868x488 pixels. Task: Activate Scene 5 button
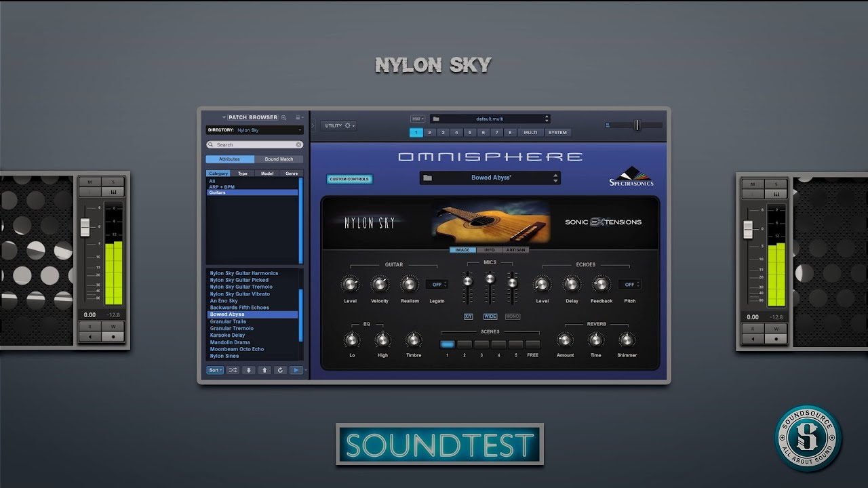coord(515,344)
